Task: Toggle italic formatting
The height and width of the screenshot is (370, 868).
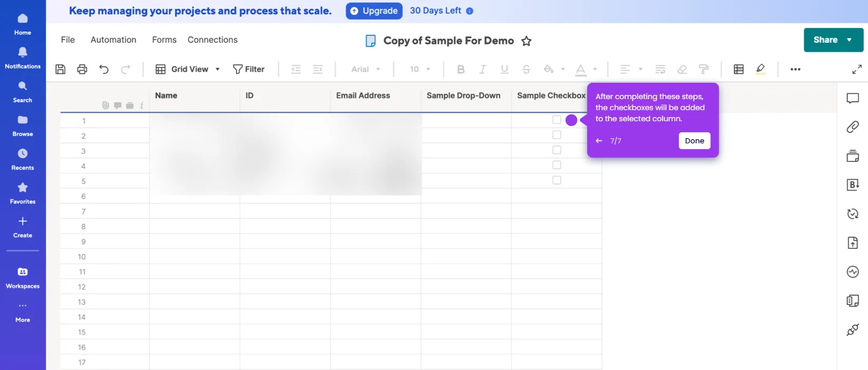Action: 482,69
